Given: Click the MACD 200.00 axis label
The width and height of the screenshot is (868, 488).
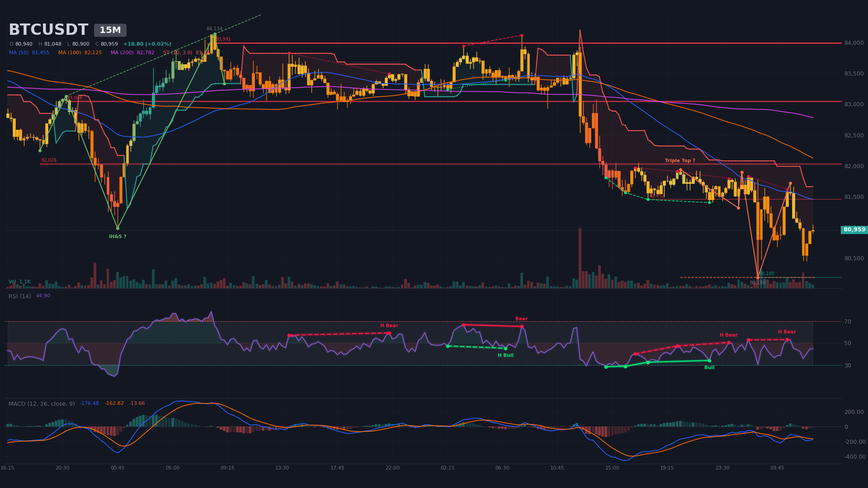Looking at the screenshot, I should click(854, 412).
